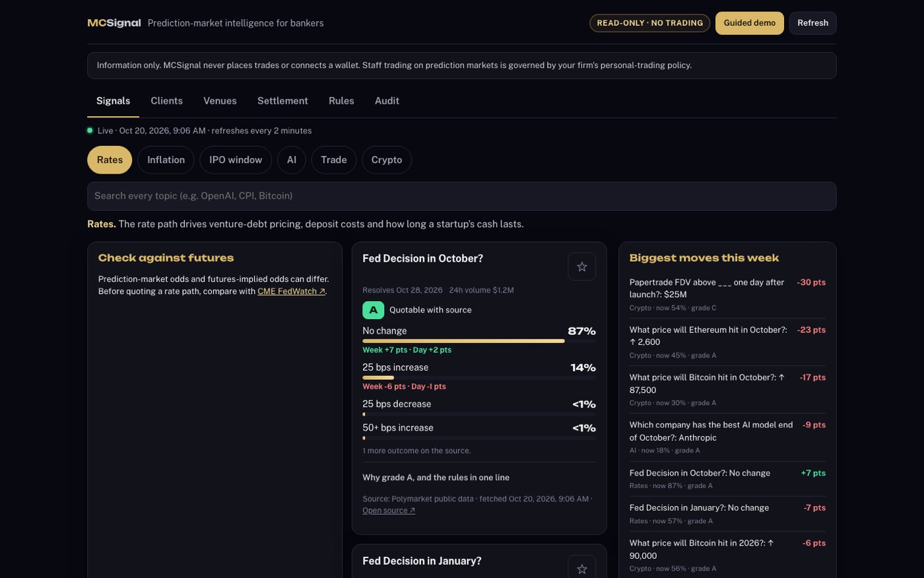Open the Signals tab
The height and width of the screenshot is (578, 924).
point(113,101)
